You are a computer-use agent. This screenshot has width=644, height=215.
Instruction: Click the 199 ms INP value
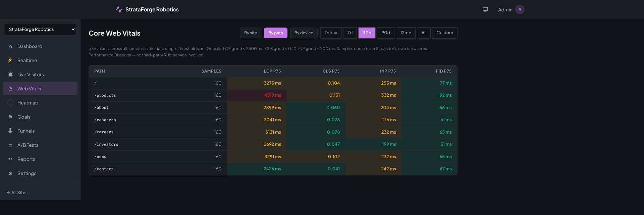click(x=389, y=144)
